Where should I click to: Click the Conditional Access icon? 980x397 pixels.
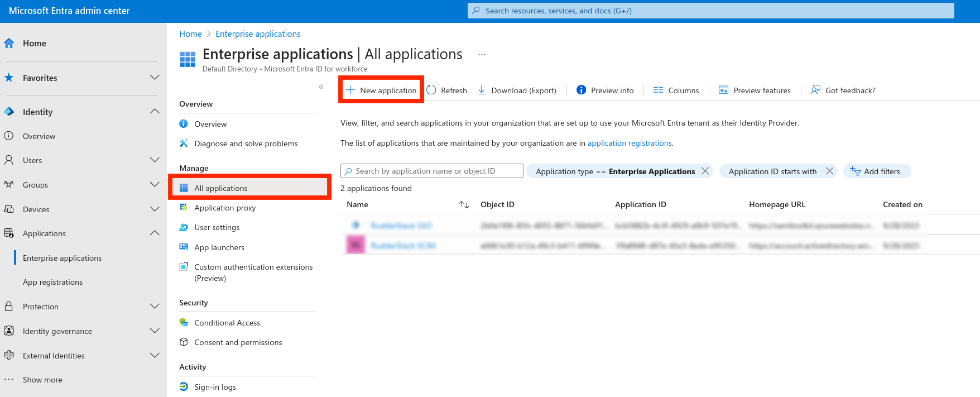(x=184, y=323)
